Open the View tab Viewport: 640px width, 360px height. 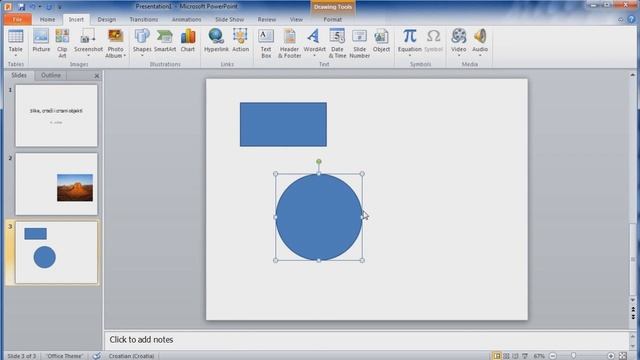pyautogui.click(x=296, y=19)
